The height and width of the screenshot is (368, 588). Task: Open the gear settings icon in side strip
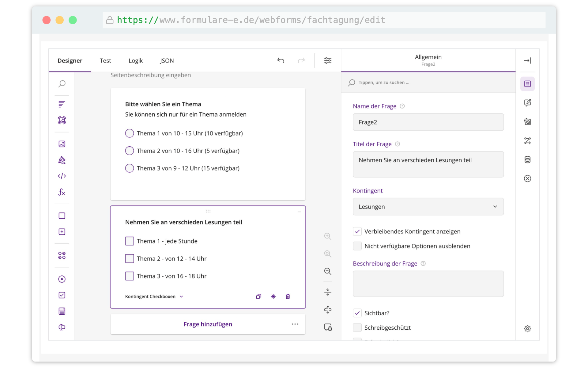(x=527, y=328)
